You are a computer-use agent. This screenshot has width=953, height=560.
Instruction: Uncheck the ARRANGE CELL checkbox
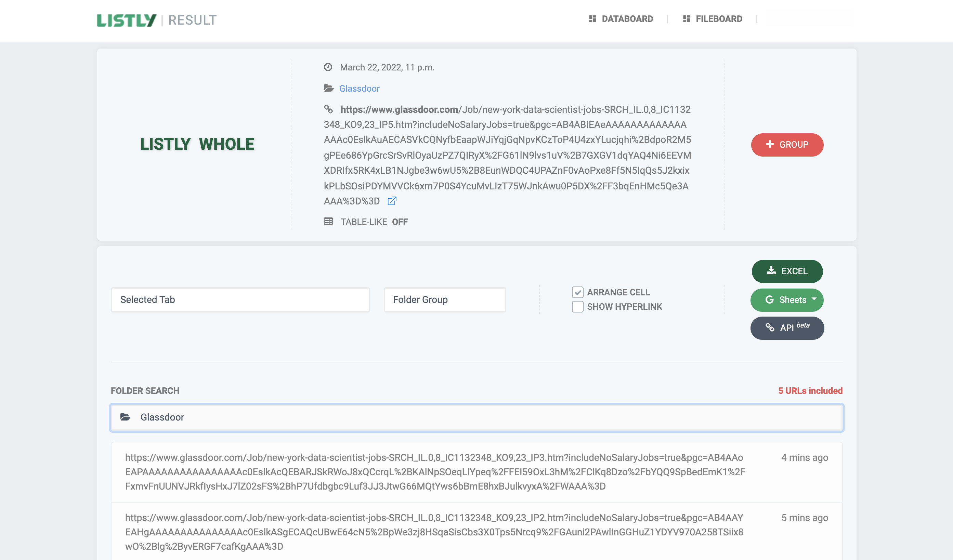pos(577,292)
